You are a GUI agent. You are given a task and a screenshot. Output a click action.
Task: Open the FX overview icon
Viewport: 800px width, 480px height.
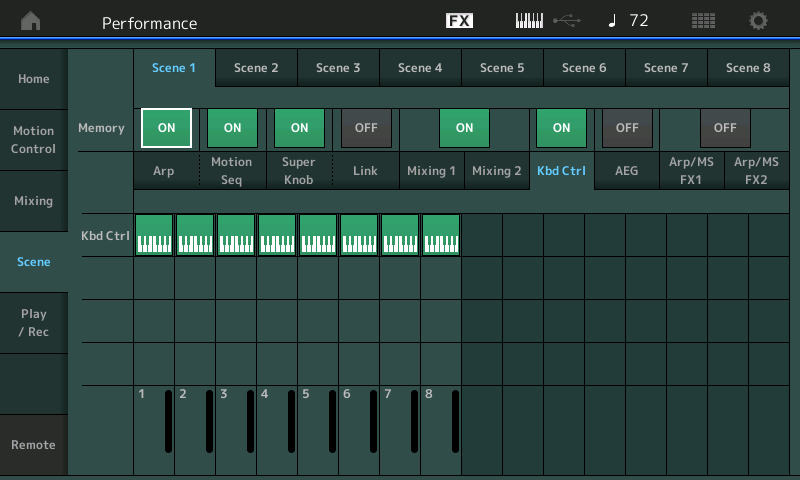459,21
